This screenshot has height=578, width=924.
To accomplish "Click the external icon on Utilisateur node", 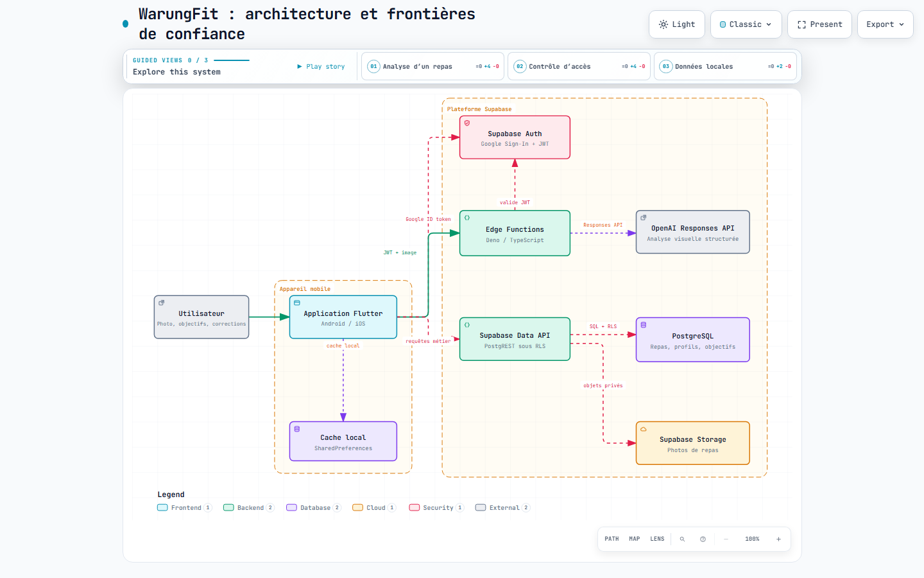I will 162,302.
